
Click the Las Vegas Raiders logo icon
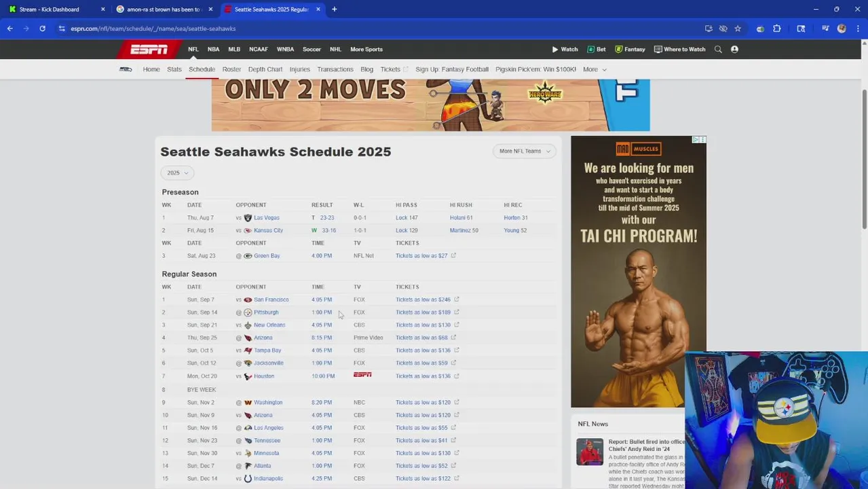248,218
